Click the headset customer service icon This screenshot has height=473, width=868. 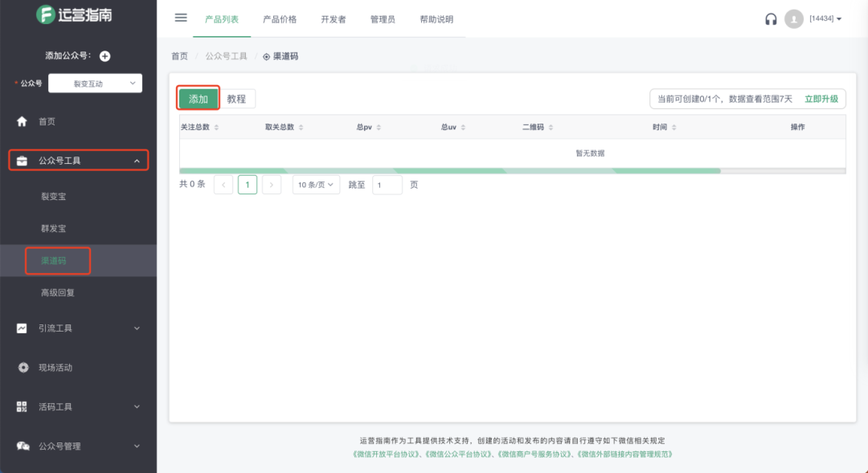[x=770, y=18]
